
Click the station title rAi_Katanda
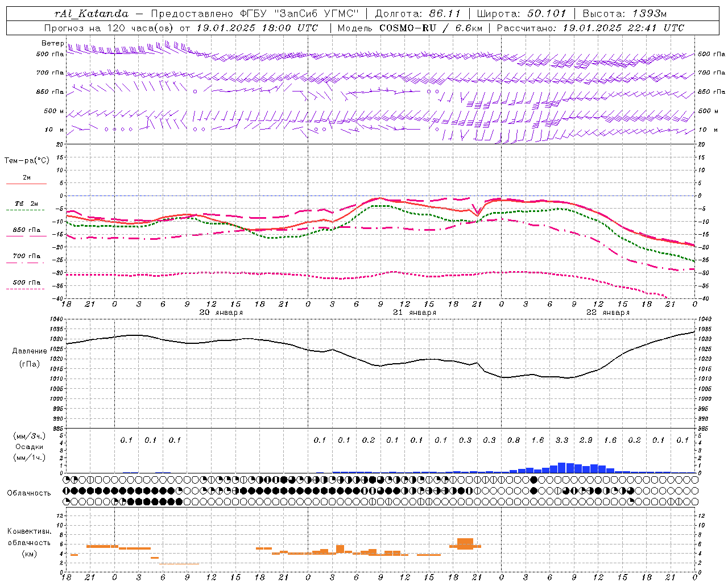coord(92,13)
